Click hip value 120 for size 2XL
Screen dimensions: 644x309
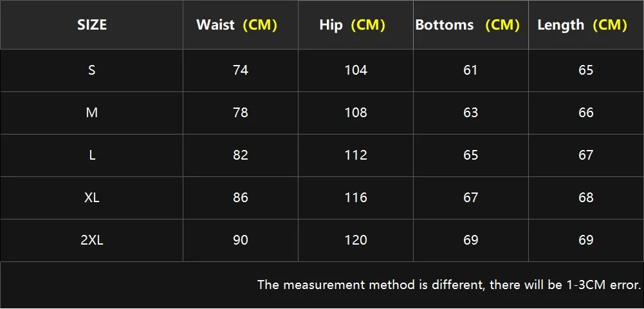pyautogui.click(x=355, y=240)
